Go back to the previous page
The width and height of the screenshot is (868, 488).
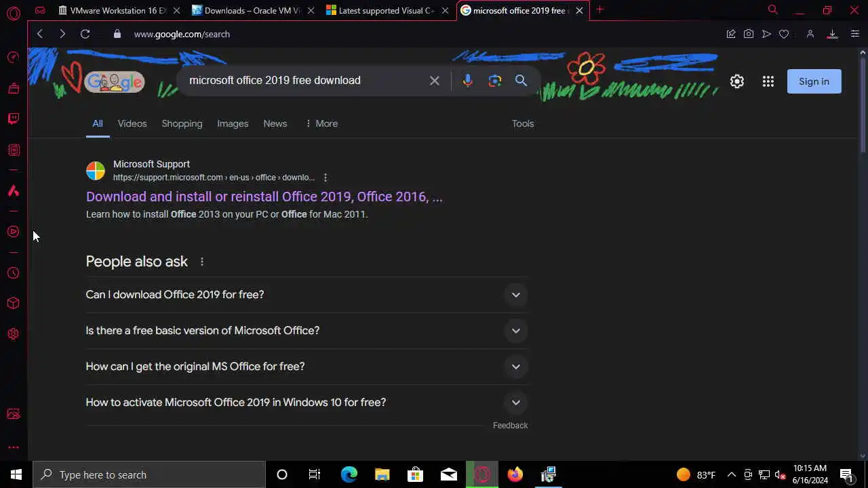(40, 34)
